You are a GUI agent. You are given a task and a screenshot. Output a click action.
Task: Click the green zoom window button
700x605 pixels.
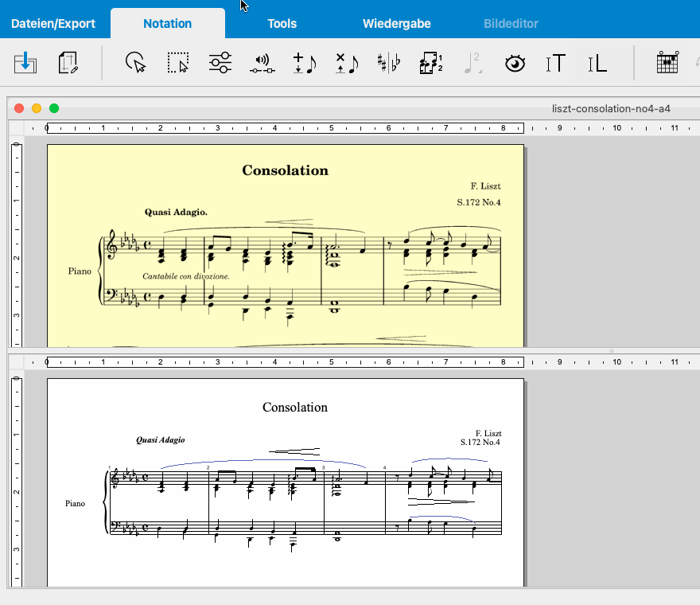(54, 108)
